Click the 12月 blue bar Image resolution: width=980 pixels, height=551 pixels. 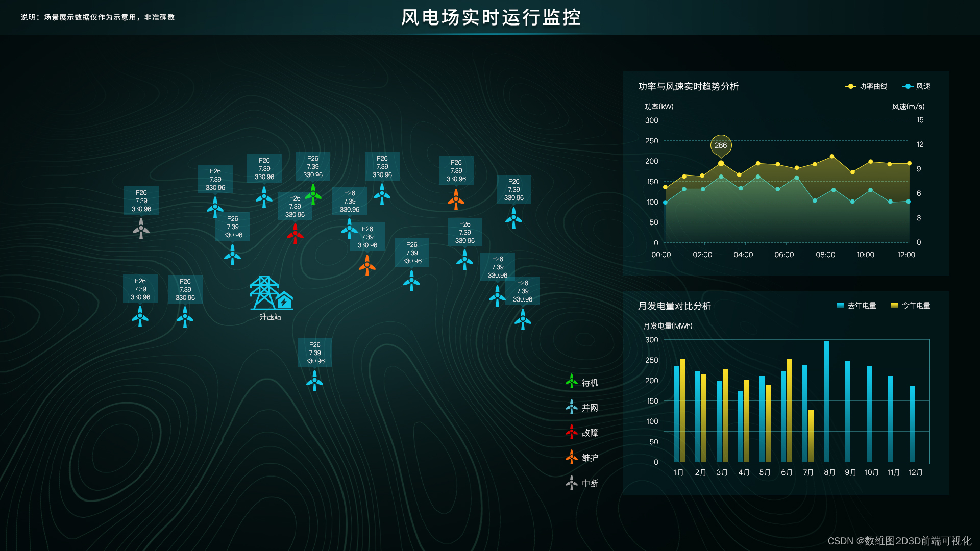912,424
